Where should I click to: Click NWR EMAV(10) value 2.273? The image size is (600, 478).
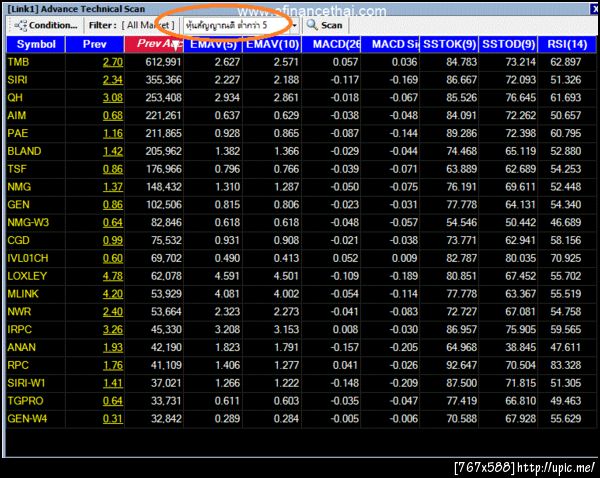(x=286, y=312)
